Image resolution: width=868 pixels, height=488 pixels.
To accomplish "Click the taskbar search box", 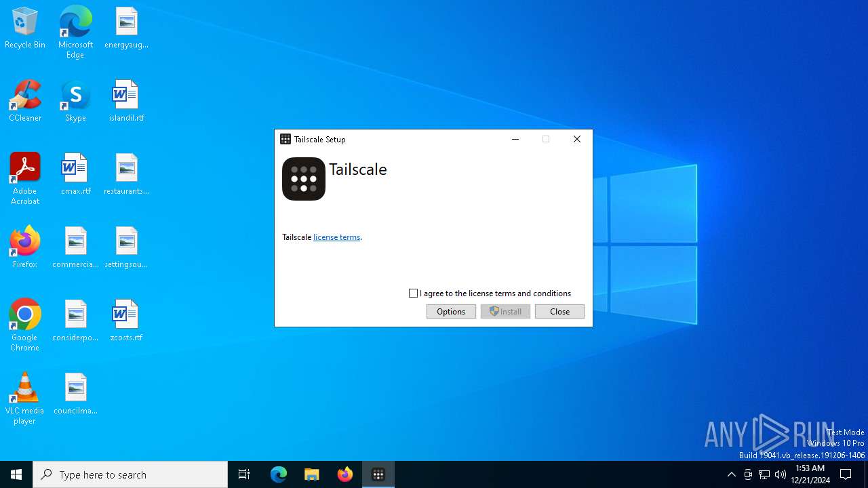I will click(130, 474).
